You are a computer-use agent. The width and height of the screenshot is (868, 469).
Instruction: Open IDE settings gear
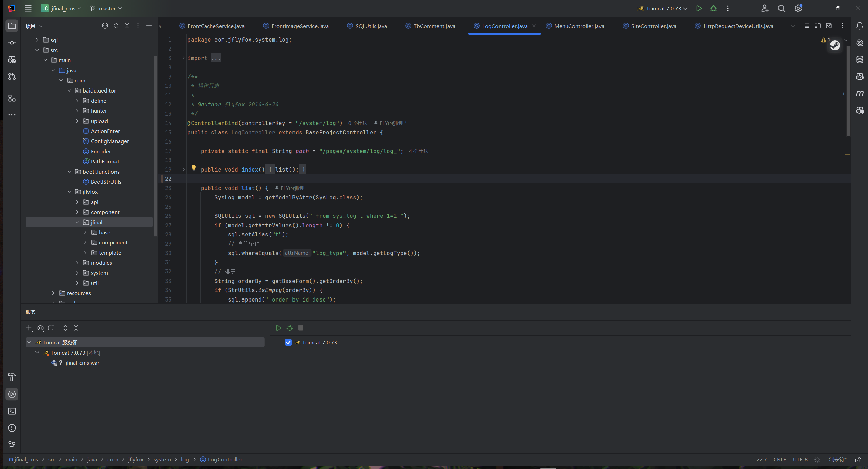(x=798, y=8)
